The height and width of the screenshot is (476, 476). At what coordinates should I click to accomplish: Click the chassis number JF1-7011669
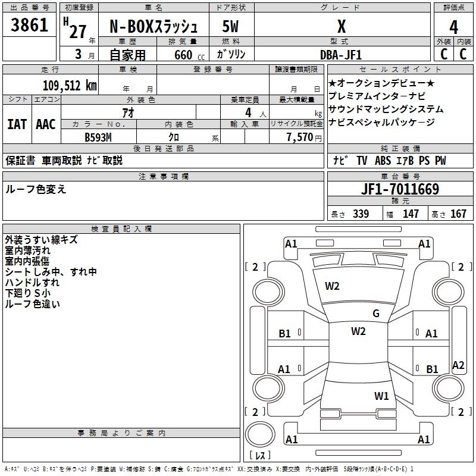400,189
